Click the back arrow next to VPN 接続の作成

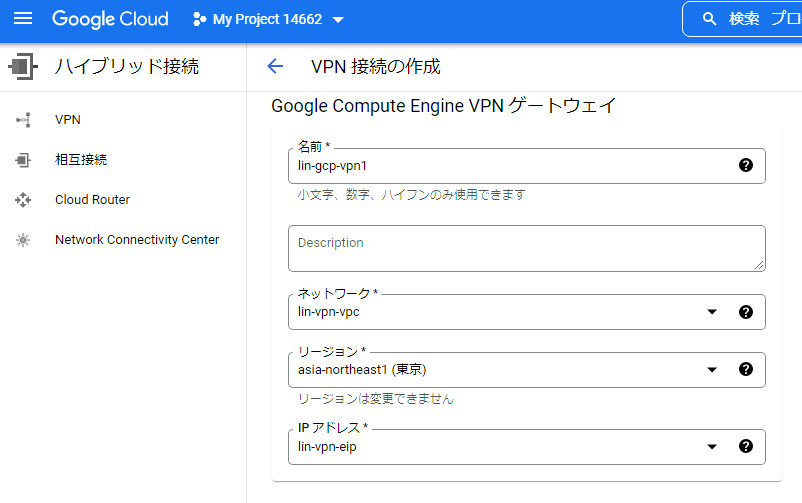click(x=275, y=67)
